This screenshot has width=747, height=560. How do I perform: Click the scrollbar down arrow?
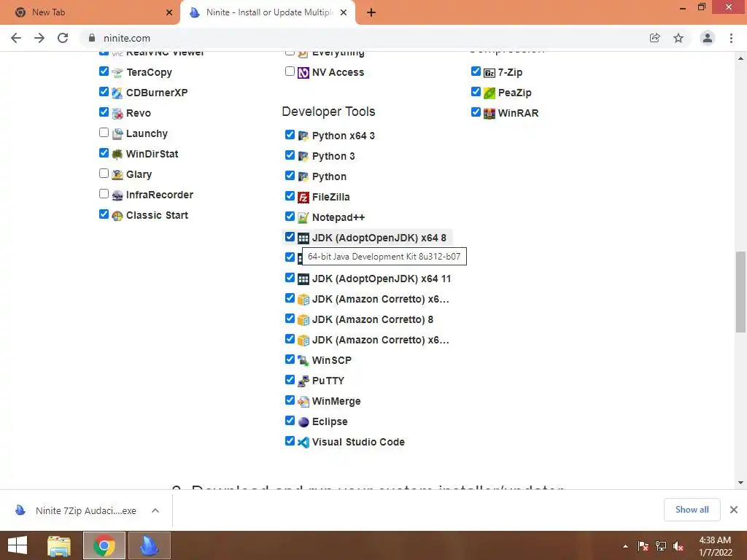pos(740,483)
